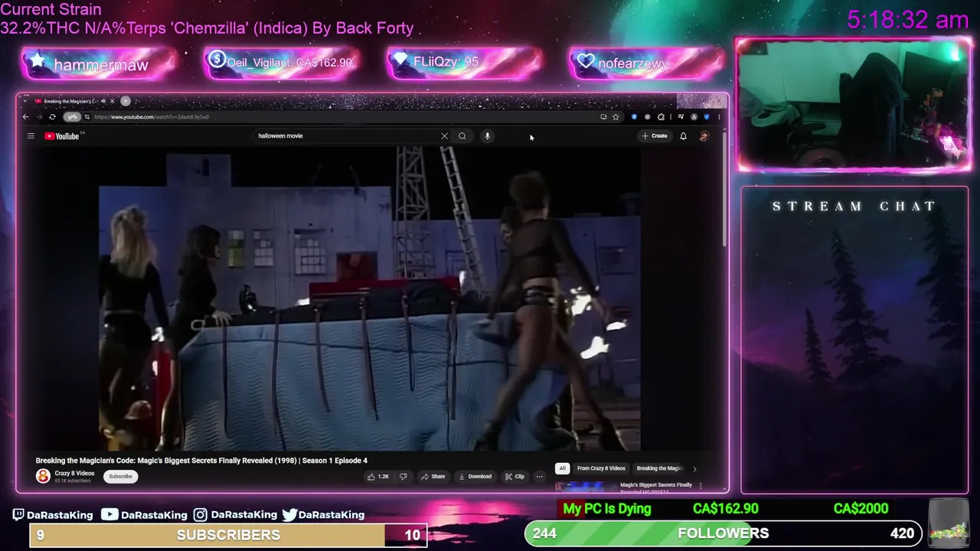Viewport: 980px width, 551px height.
Task: Clear the 'halloween movie' search text
Action: tap(444, 136)
